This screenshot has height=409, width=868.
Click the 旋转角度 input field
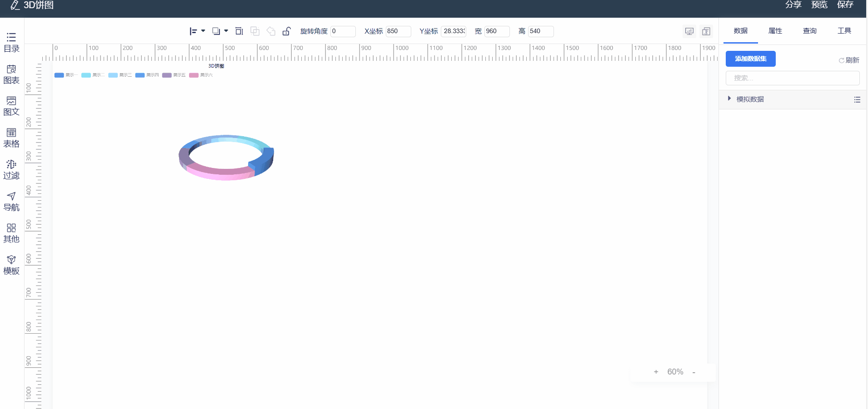(x=343, y=31)
